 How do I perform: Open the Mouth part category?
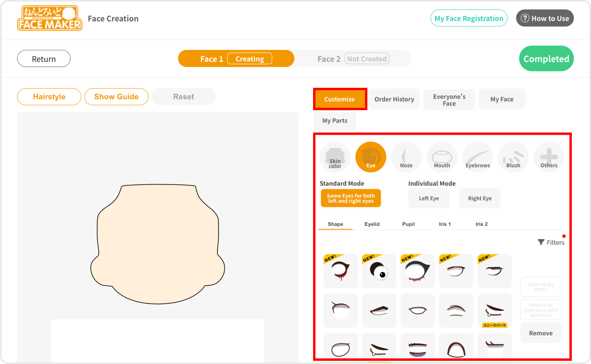(x=442, y=157)
